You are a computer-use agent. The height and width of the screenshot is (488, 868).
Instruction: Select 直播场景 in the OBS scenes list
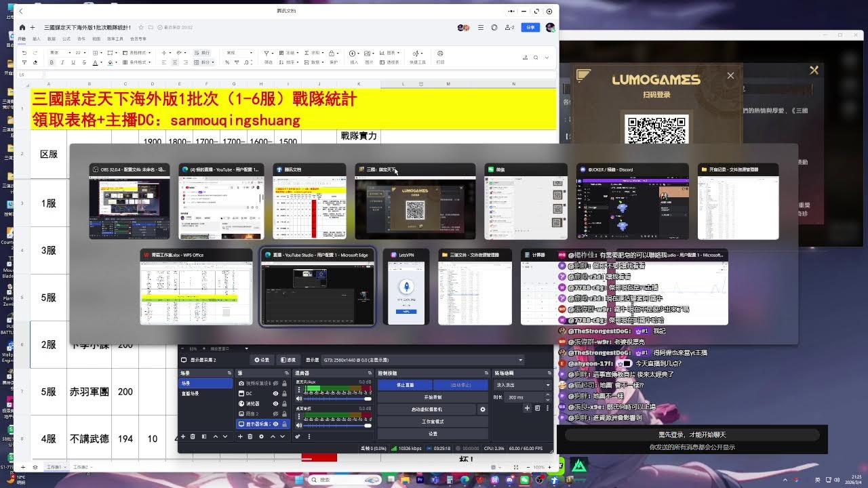pos(191,393)
